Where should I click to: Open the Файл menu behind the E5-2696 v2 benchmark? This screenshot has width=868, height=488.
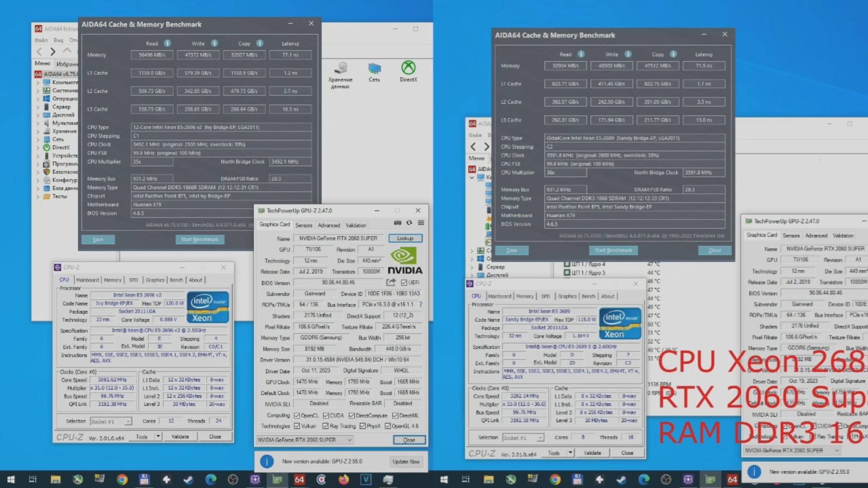41,40
